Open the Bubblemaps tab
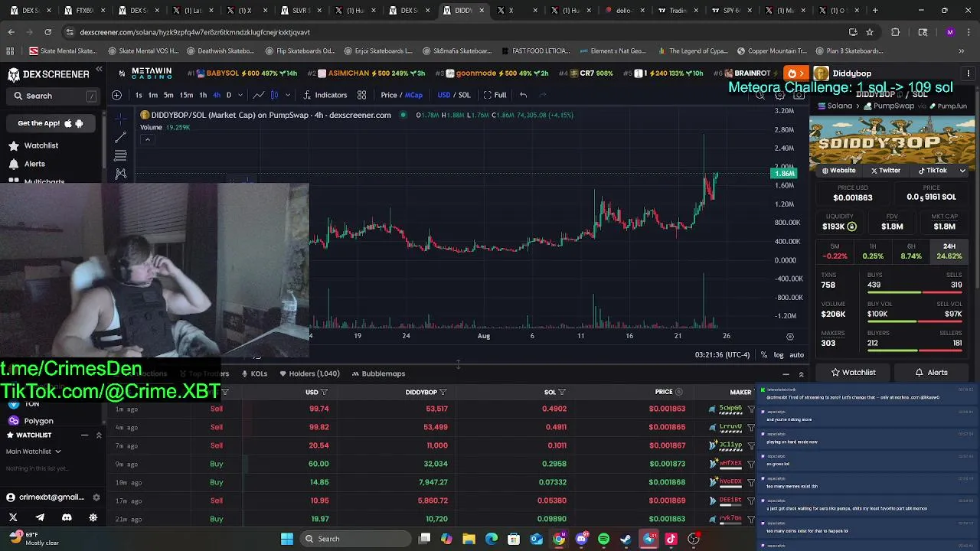 pos(378,373)
